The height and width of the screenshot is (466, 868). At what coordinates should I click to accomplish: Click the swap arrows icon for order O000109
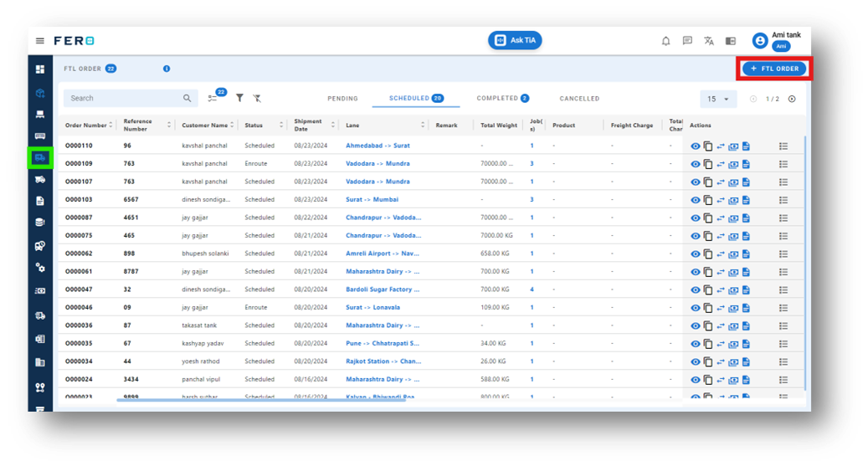pyautogui.click(x=720, y=164)
